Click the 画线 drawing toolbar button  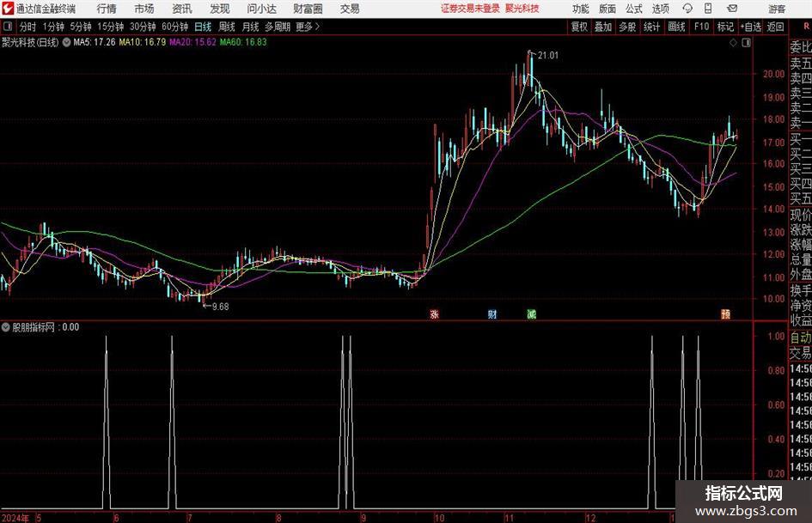click(676, 27)
